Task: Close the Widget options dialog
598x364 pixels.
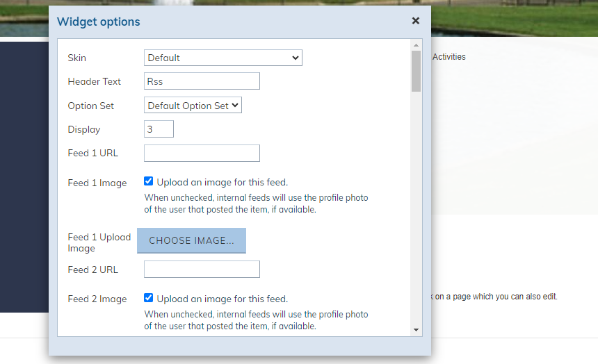Action: [x=416, y=21]
